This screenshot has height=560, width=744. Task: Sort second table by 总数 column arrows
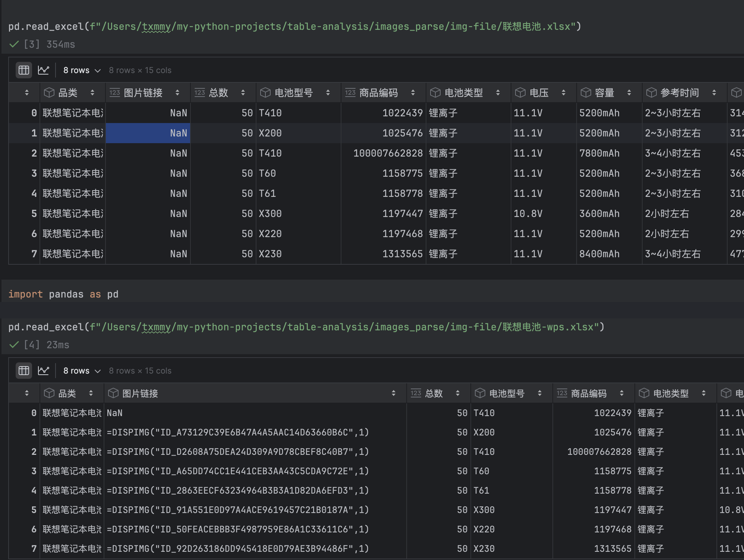tap(457, 393)
